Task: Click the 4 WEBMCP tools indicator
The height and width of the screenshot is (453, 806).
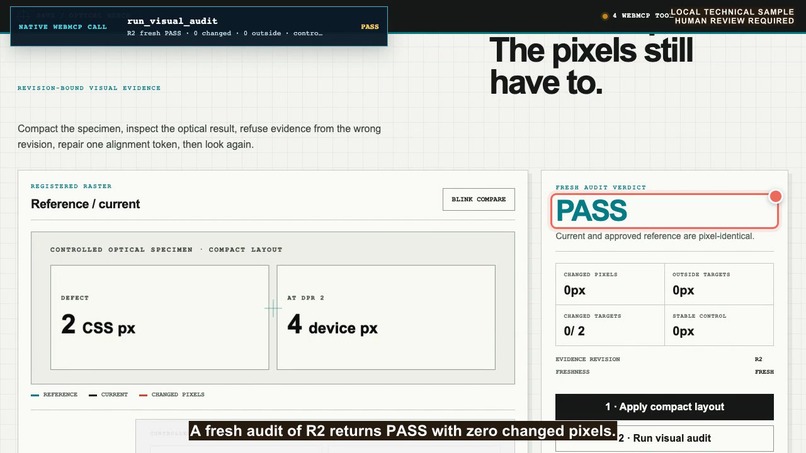Action: click(x=637, y=16)
